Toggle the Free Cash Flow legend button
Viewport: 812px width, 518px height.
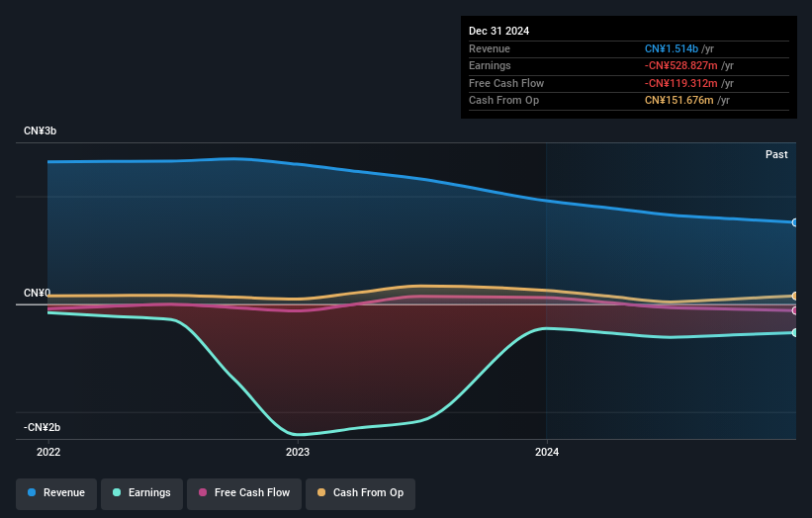pyautogui.click(x=244, y=493)
